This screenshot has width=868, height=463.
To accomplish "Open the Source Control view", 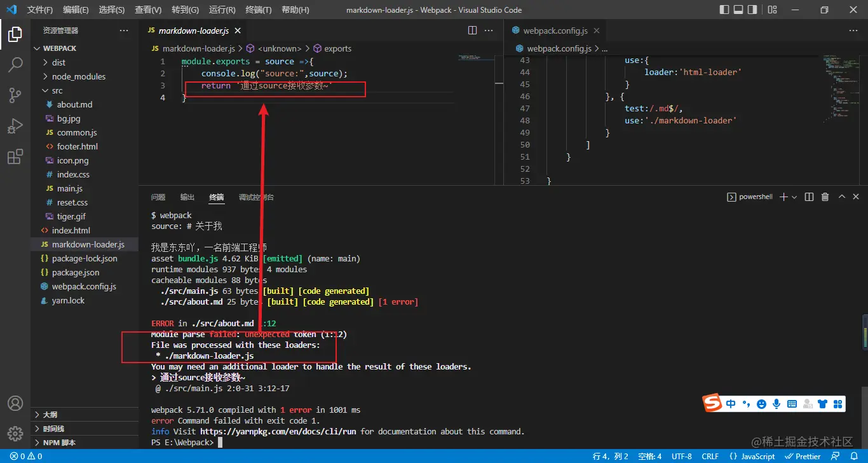I will (15, 95).
